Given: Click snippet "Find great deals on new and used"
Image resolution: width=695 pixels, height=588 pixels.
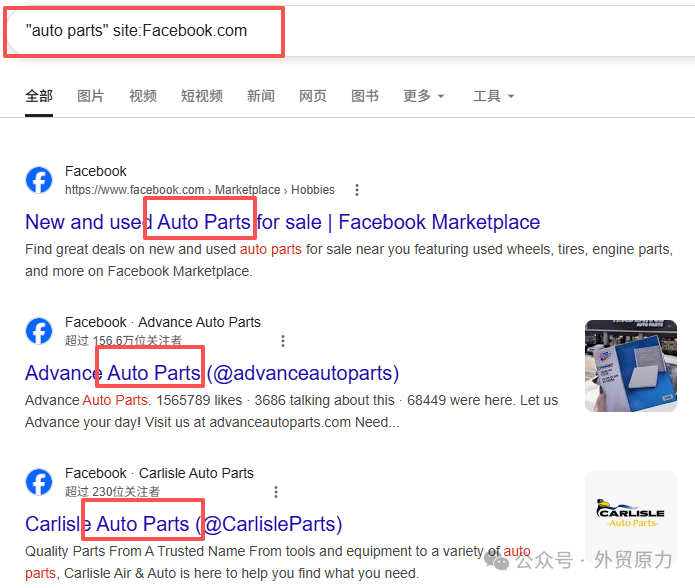Looking at the screenshot, I should tap(130, 249).
